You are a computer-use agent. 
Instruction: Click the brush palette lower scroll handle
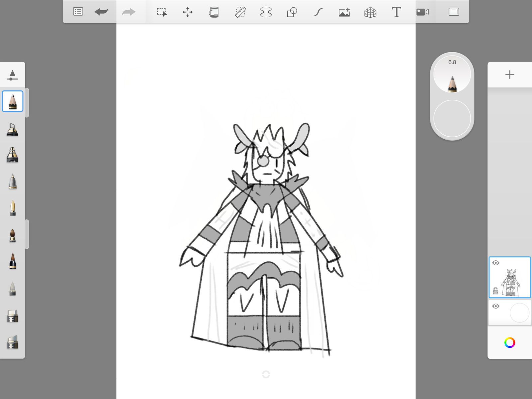pos(27,234)
